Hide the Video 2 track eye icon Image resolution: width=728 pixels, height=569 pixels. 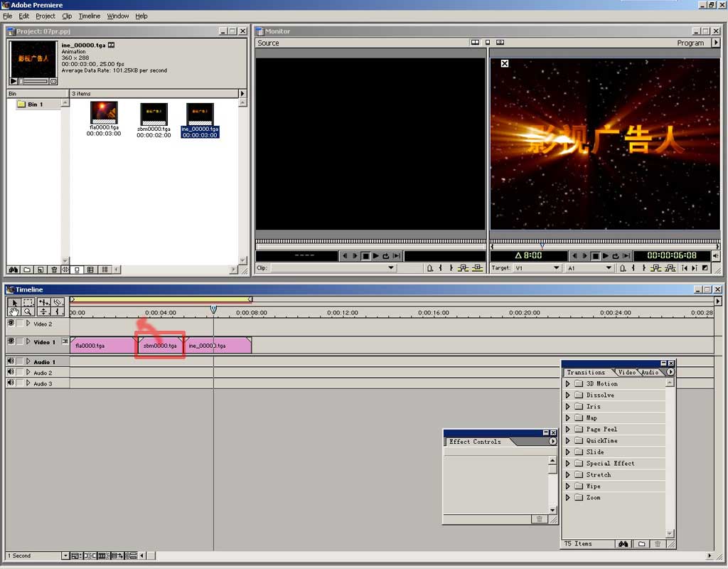11,323
